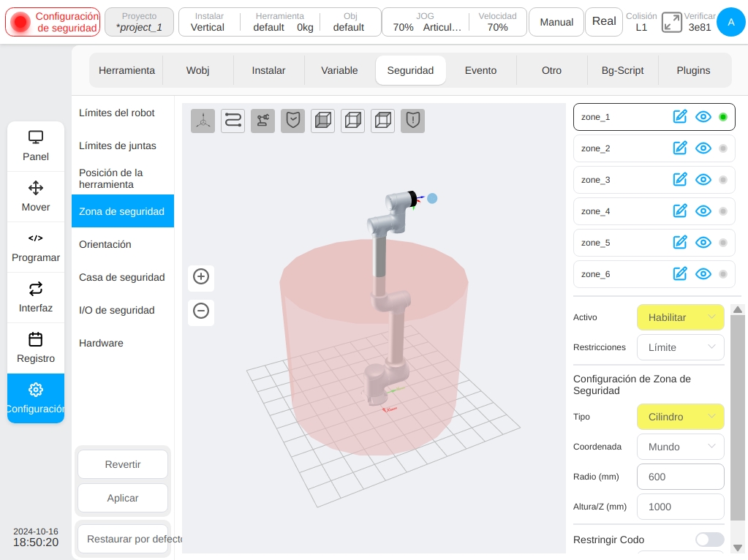748x560 pixels.
Task: Click the trajectory path icon in viewport toolbar
Action: (x=233, y=120)
